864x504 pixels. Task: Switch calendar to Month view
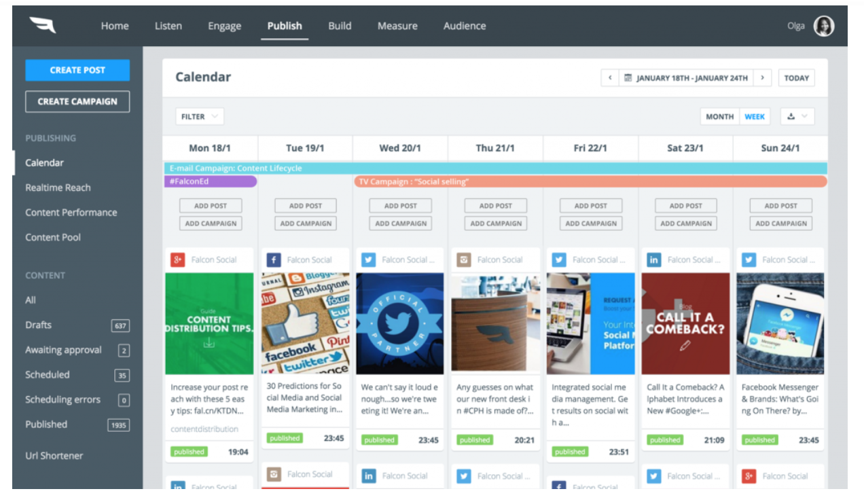[x=719, y=117]
